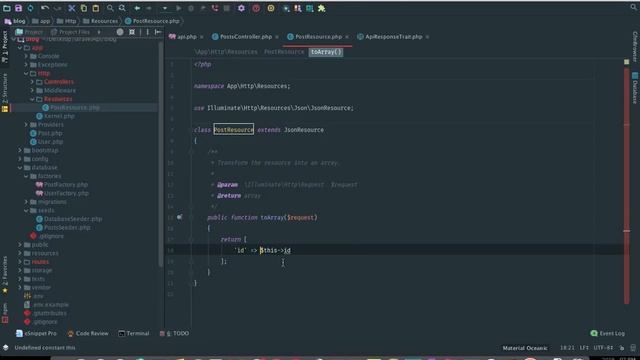Run the project with the play icon
Screen dimensions: 640x360
[178, 8]
